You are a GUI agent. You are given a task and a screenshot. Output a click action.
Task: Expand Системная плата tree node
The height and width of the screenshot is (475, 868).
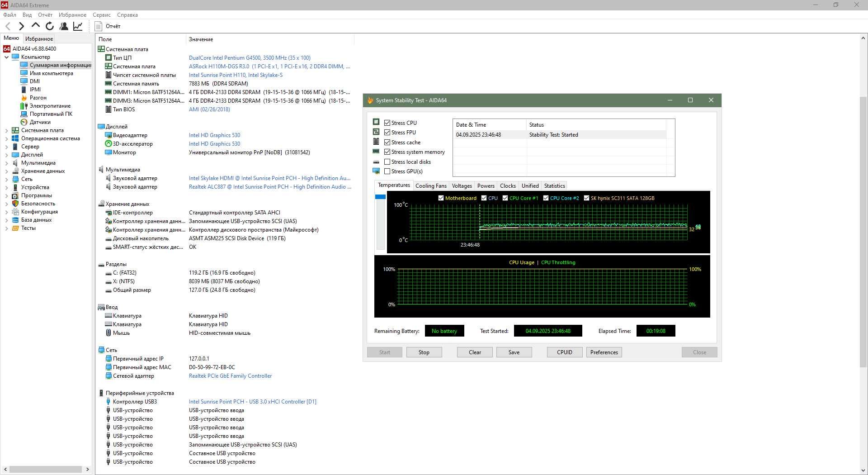pos(6,130)
